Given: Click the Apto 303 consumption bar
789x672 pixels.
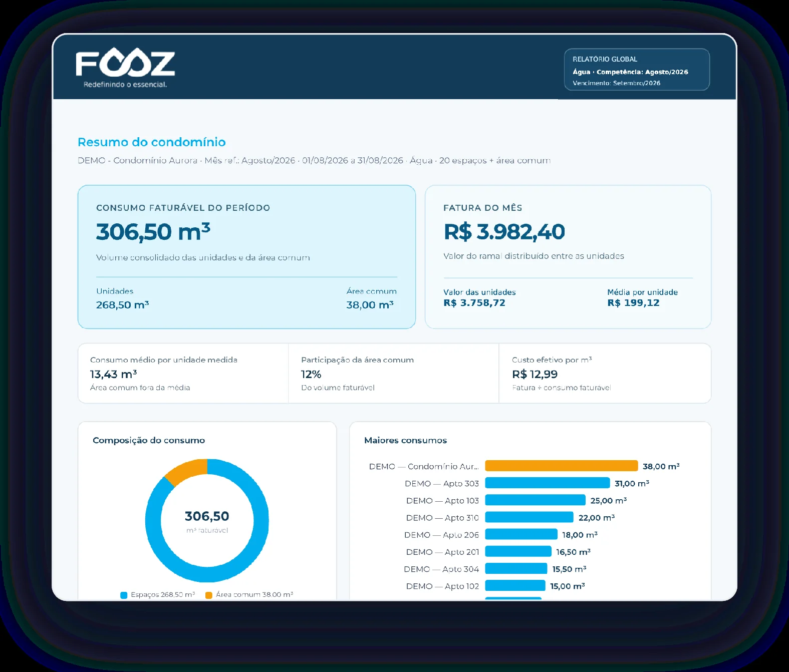Looking at the screenshot, I should click(548, 483).
